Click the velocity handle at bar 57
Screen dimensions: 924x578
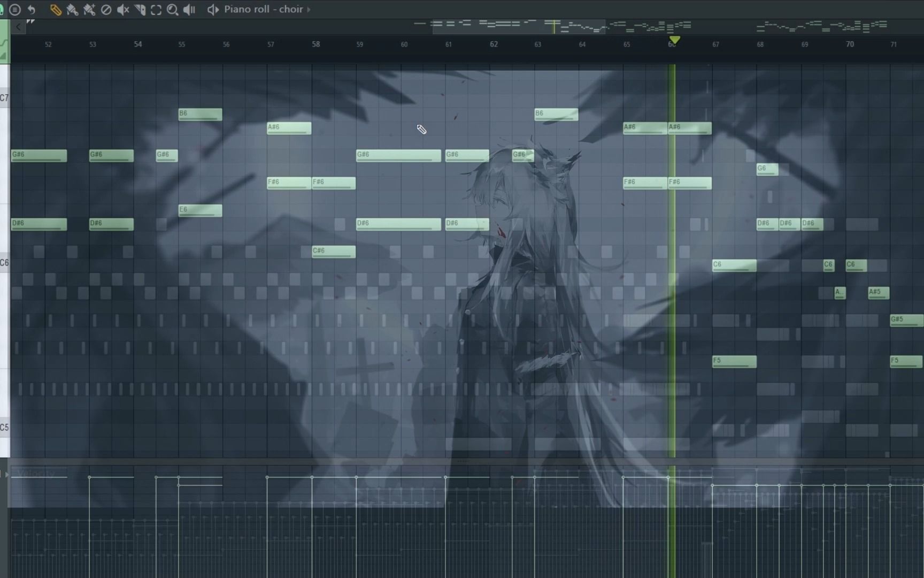pyautogui.click(x=267, y=477)
